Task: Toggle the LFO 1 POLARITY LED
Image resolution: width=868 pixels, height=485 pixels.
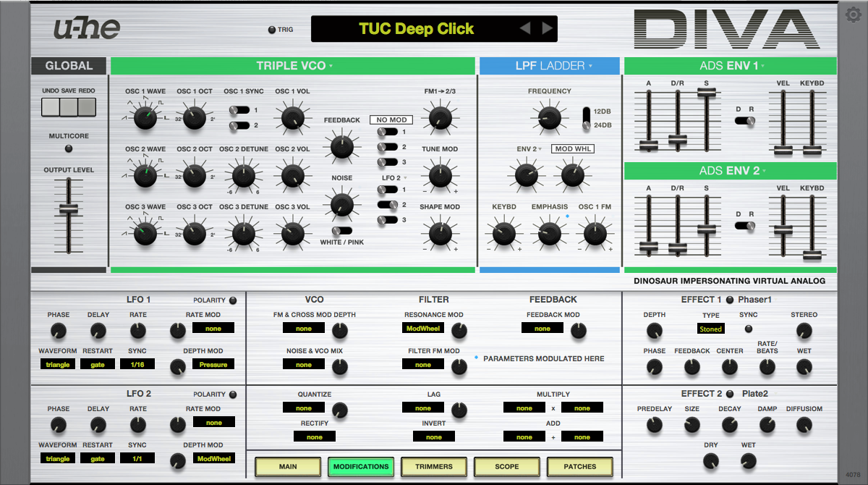Action: pos(233,300)
